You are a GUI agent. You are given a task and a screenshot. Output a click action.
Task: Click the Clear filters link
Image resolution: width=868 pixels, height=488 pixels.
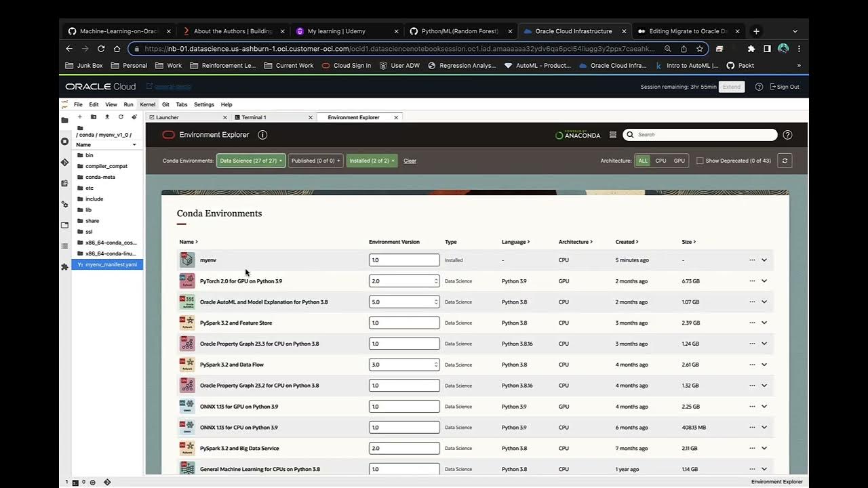410,161
